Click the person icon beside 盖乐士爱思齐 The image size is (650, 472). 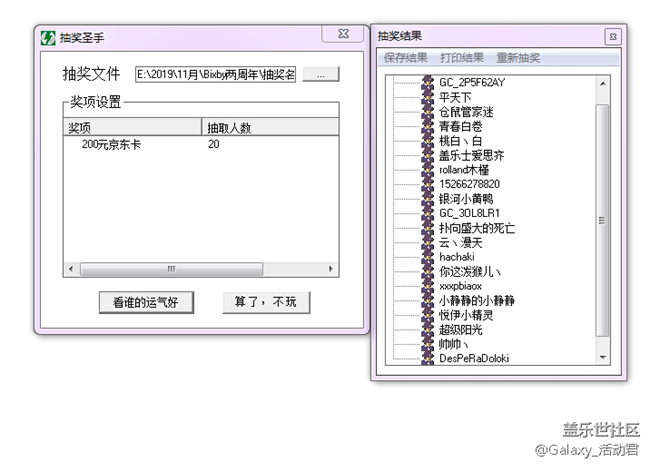point(428,155)
